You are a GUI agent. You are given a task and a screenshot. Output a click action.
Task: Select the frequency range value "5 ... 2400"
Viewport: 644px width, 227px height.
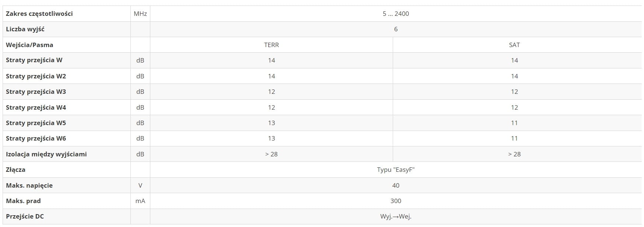point(396,14)
